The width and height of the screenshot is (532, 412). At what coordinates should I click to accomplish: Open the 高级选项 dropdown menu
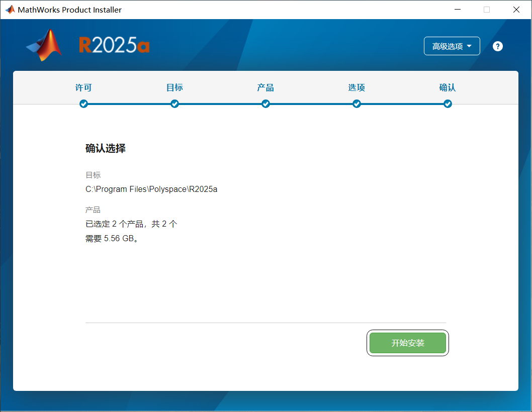click(452, 46)
